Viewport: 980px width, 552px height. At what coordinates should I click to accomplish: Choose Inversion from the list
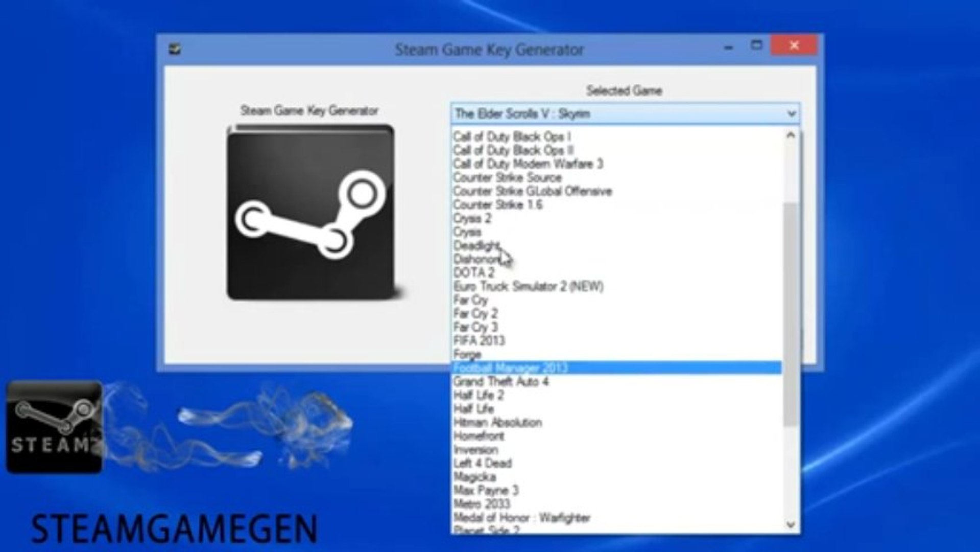[475, 450]
